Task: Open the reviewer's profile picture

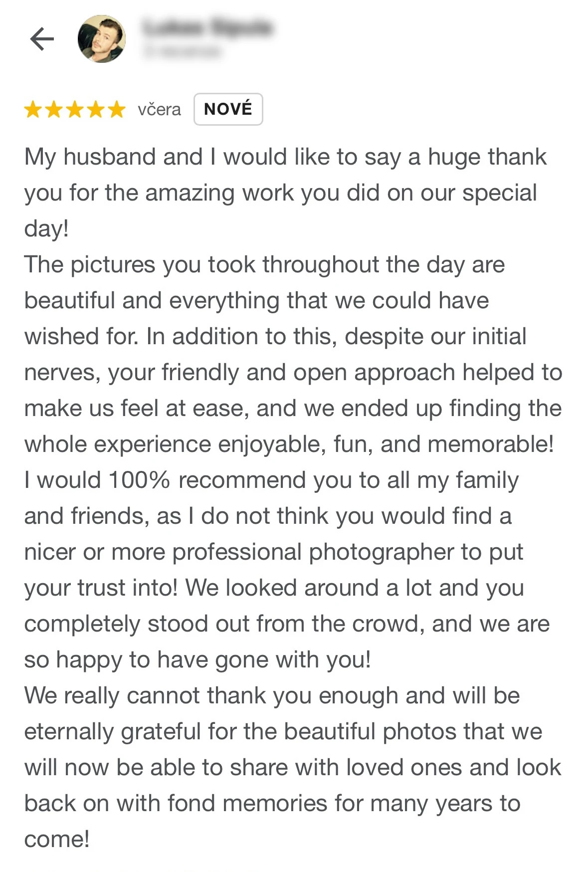Action: coord(101,39)
